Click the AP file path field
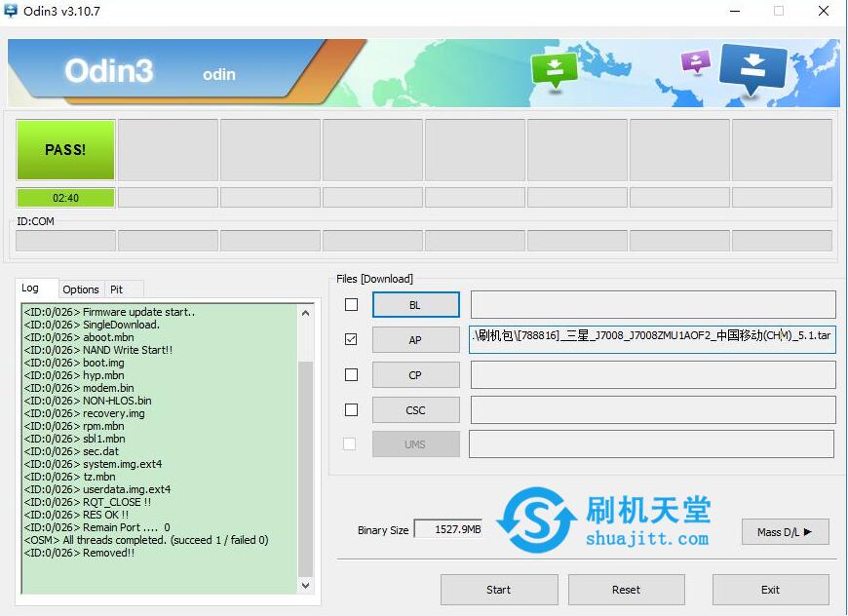Screen dimensions: 848x616 pyautogui.click(x=653, y=339)
